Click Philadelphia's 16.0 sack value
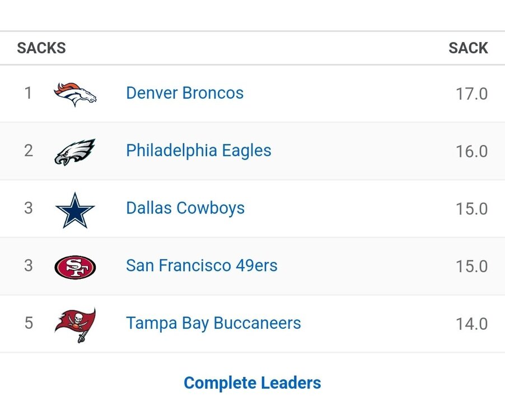Screen dimensions: 505x420 coord(471,152)
